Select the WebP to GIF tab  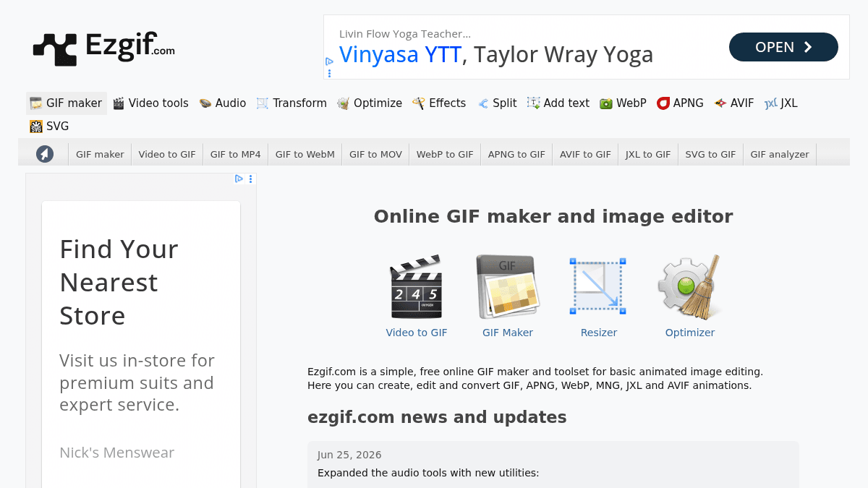pos(445,154)
